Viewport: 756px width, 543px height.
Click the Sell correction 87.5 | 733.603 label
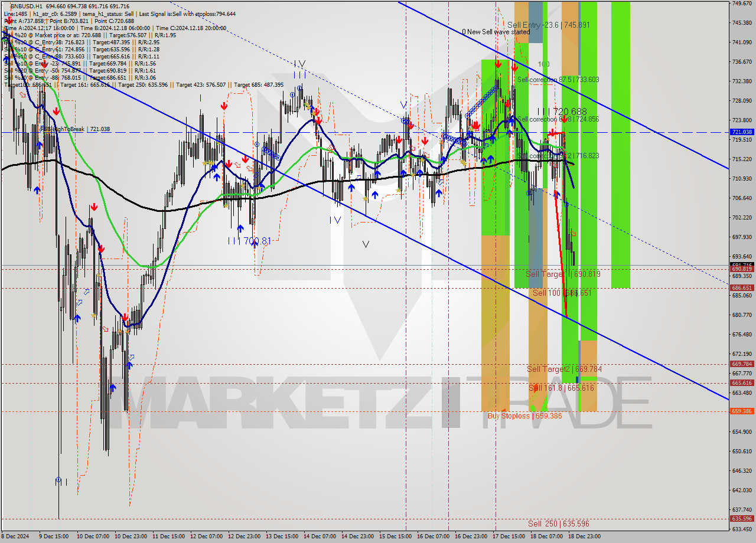point(558,79)
